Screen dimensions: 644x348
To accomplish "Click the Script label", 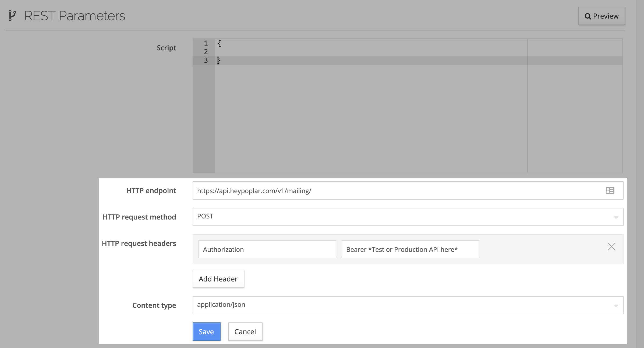I will (x=166, y=48).
